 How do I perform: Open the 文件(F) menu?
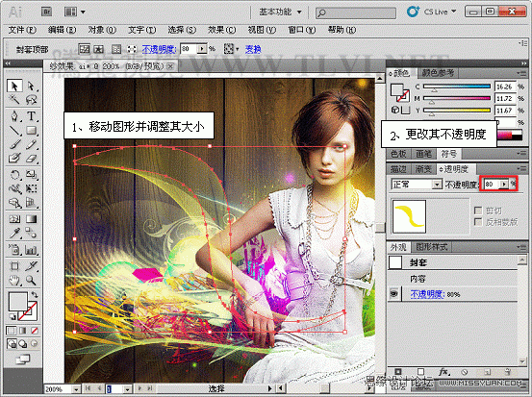[22, 30]
